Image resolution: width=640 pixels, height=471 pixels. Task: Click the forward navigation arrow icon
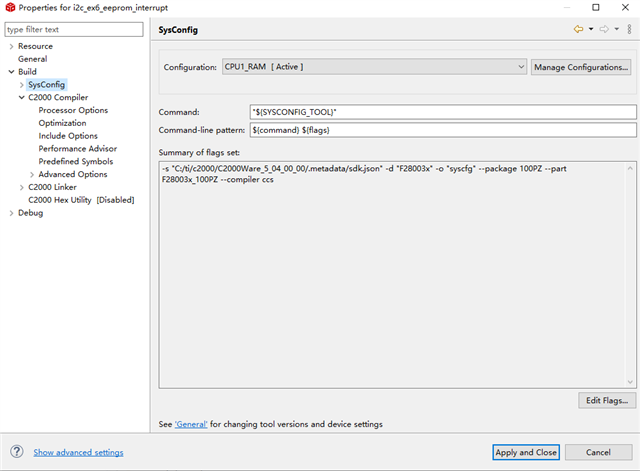tap(604, 30)
